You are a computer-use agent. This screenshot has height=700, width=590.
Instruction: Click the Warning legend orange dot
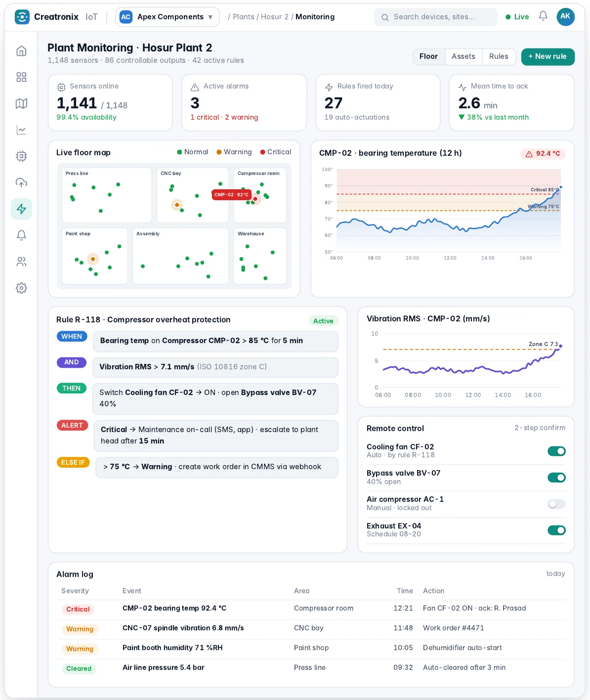coord(219,152)
